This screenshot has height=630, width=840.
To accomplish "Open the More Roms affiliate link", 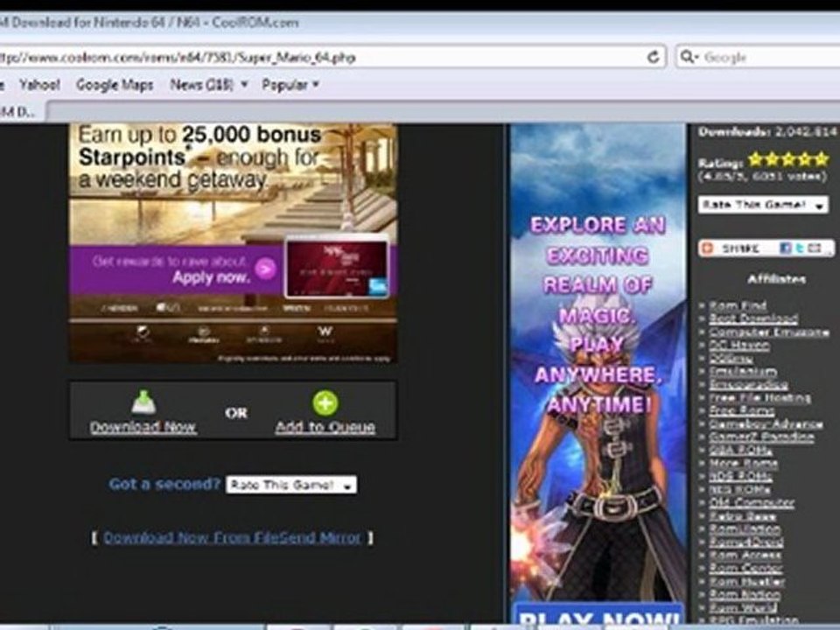I will pos(744,464).
